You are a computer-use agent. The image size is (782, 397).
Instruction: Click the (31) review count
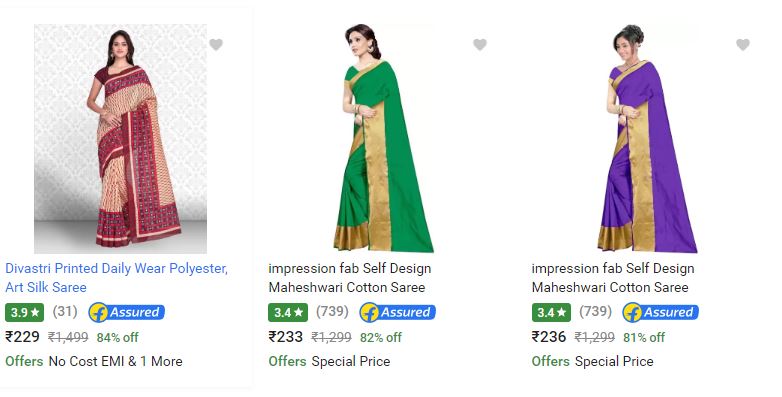(x=65, y=312)
